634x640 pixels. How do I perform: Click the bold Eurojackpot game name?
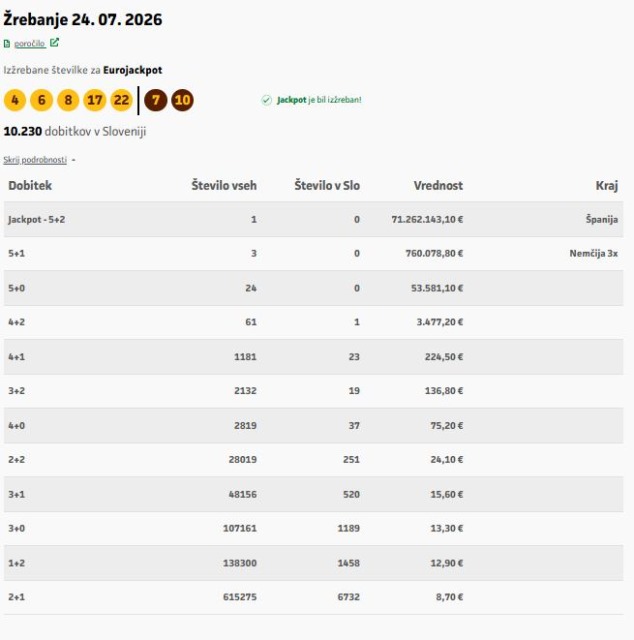coord(133,71)
